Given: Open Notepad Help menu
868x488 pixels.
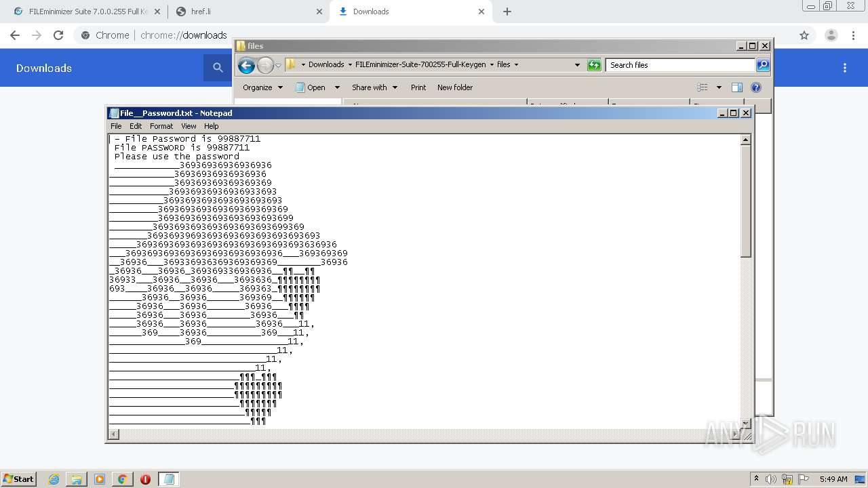Looking at the screenshot, I should 212,126.
